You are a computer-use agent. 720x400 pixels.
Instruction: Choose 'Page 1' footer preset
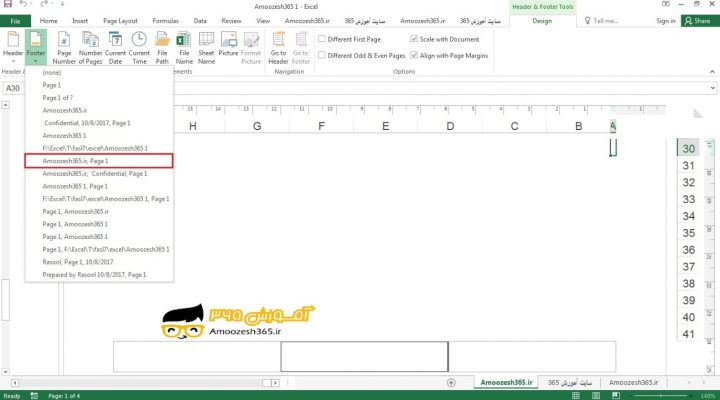[x=99, y=85]
